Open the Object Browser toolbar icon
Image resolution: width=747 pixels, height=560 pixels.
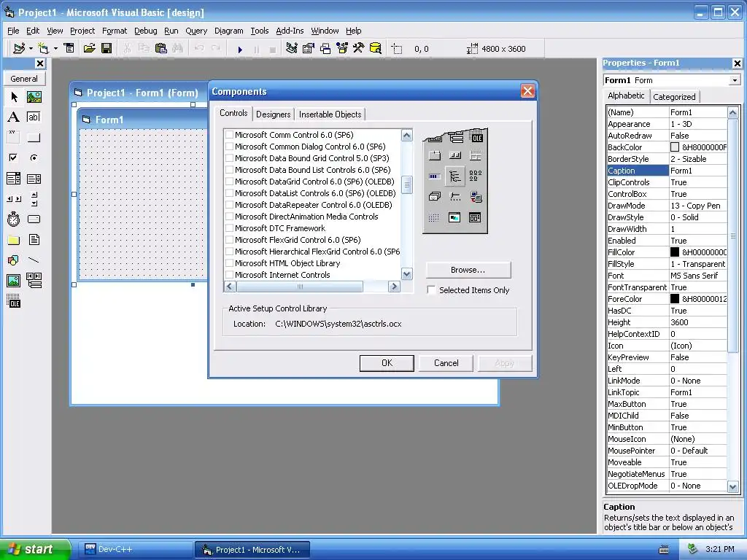pyautogui.click(x=342, y=48)
